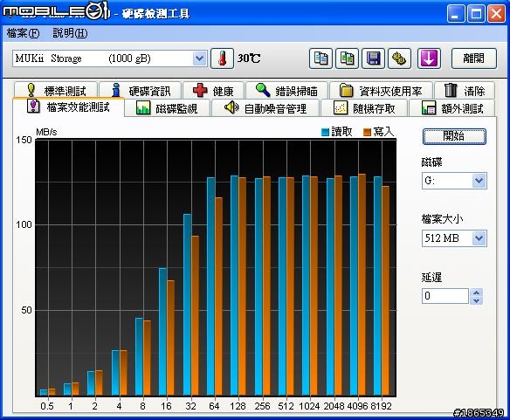Click the copy text to clipboard icon
This screenshot has width=510, height=420.
pyautogui.click(x=320, y=59)
